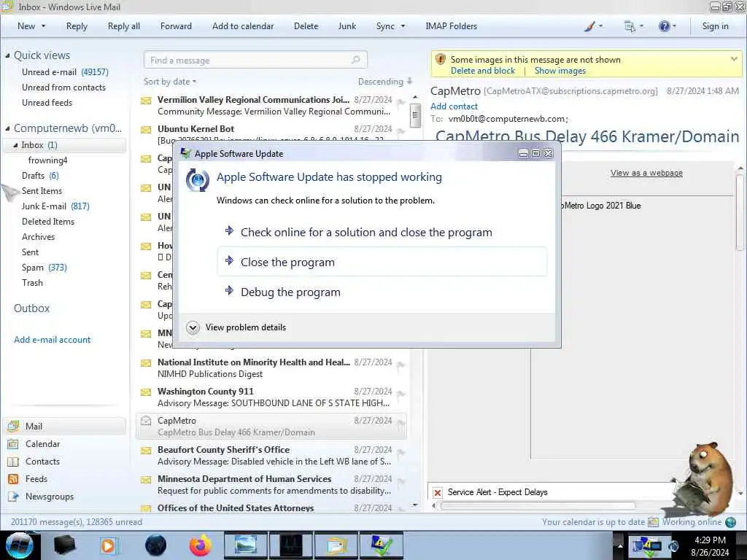Open the blue Help icon

[x=664, y=26]
